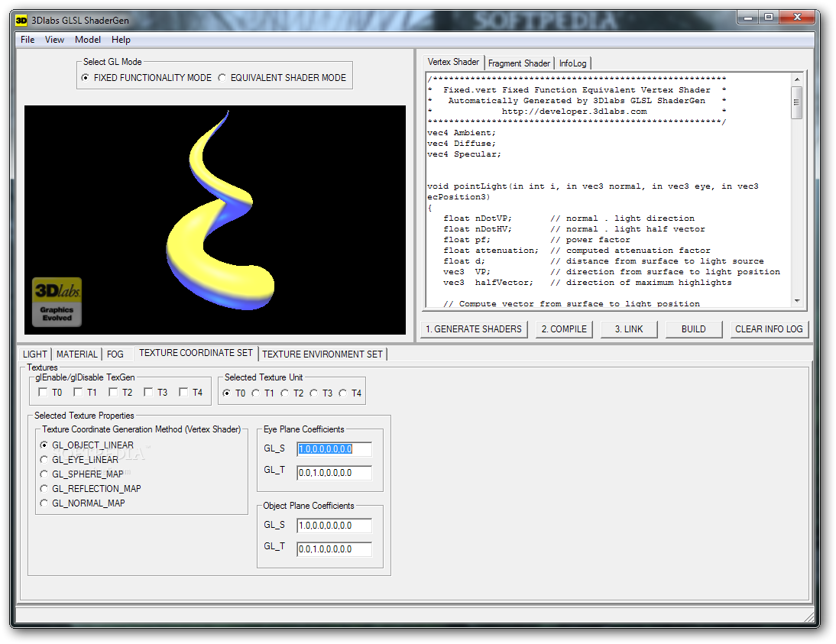Open the Model menu
Screen dimensions: 836x644
pos(87,40)
